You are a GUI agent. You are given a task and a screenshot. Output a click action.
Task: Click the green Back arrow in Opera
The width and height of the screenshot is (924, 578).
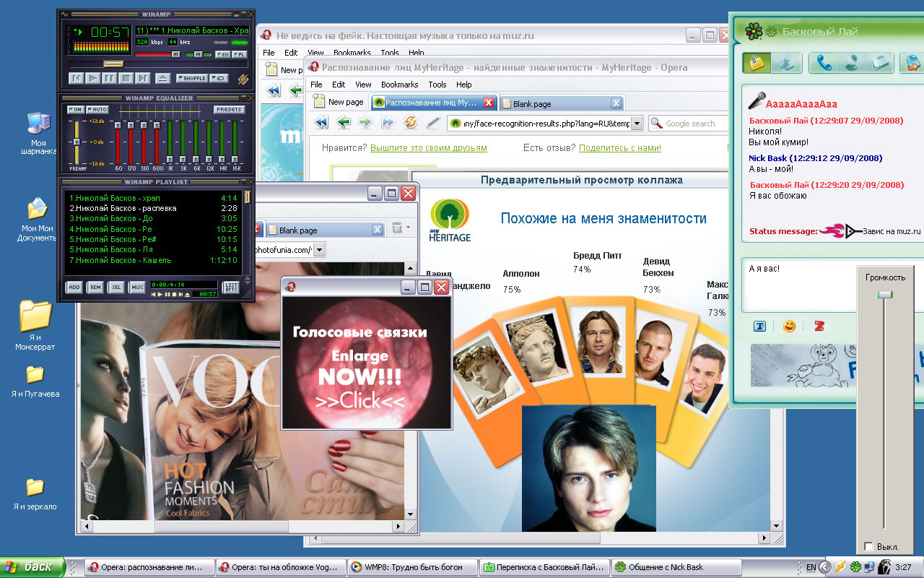(344, 123)
